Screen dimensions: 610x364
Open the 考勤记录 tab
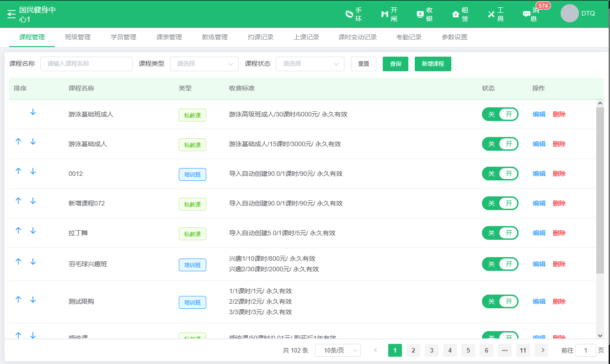408,37
